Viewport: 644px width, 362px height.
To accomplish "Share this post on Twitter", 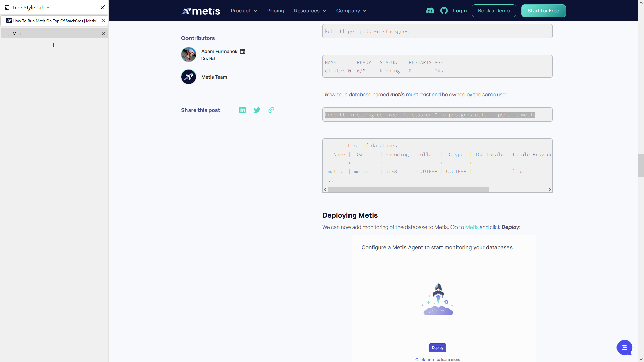I will pos(257,110).
